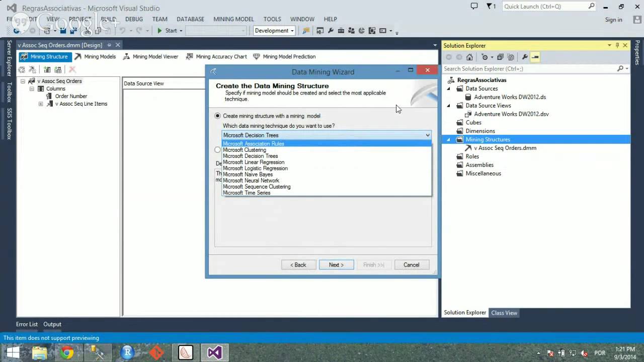Viewport: 644px width, 362px height.
Task: Click the Sign in link
Action: 613,20
